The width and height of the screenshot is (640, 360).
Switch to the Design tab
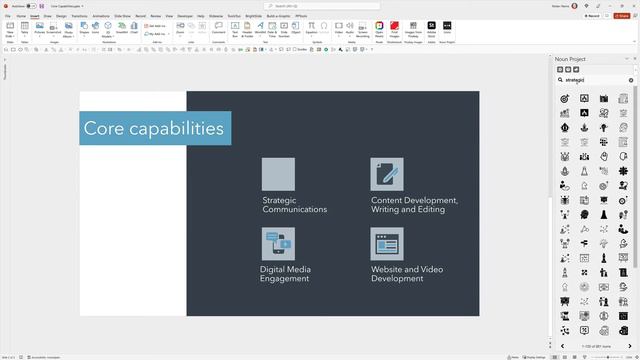click(61, 16)
